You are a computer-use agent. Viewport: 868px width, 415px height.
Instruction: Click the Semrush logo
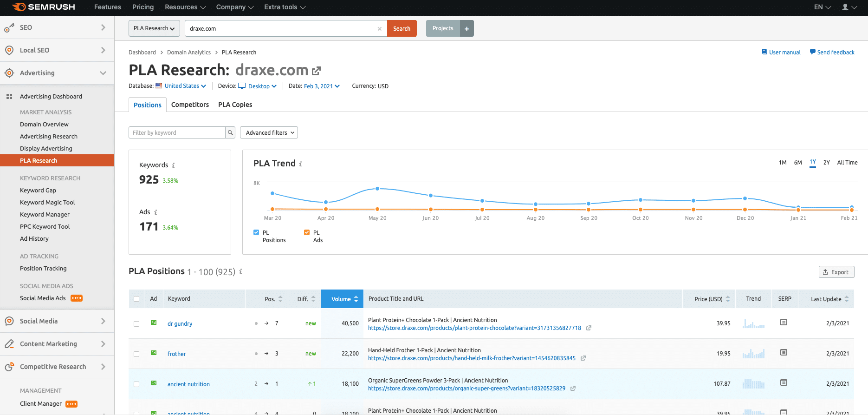coord(43,7)
